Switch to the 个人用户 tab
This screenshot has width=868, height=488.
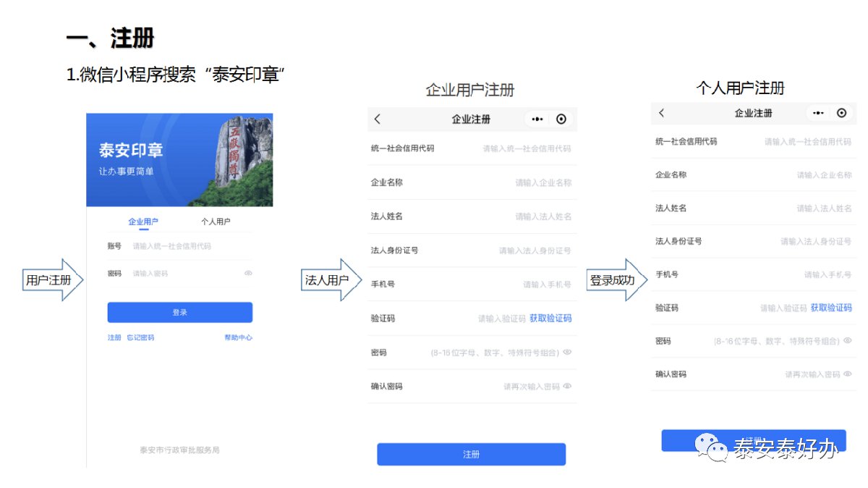216,222
